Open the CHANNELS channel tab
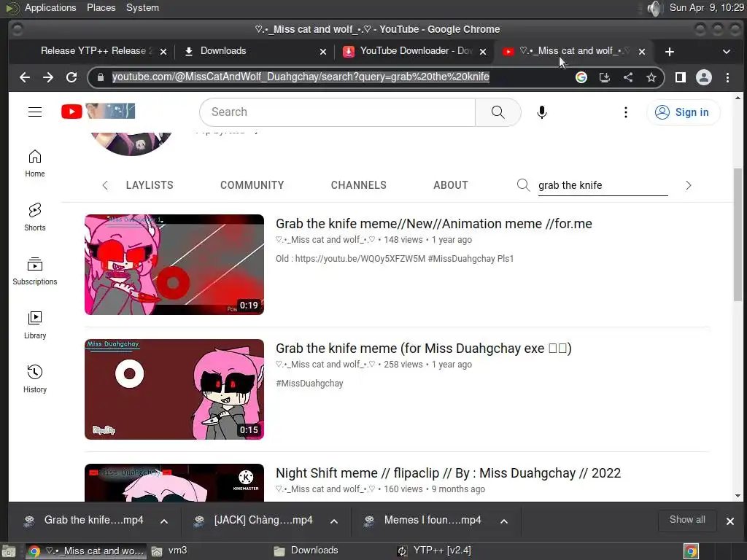The width and height of the screenshot is (747, 560). 359,185
